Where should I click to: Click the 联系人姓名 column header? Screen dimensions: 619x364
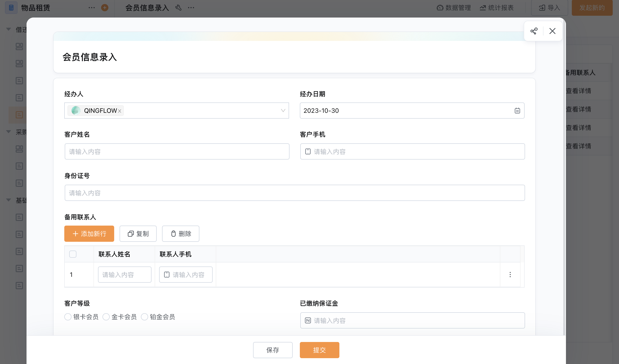click(x=114, y=254)
